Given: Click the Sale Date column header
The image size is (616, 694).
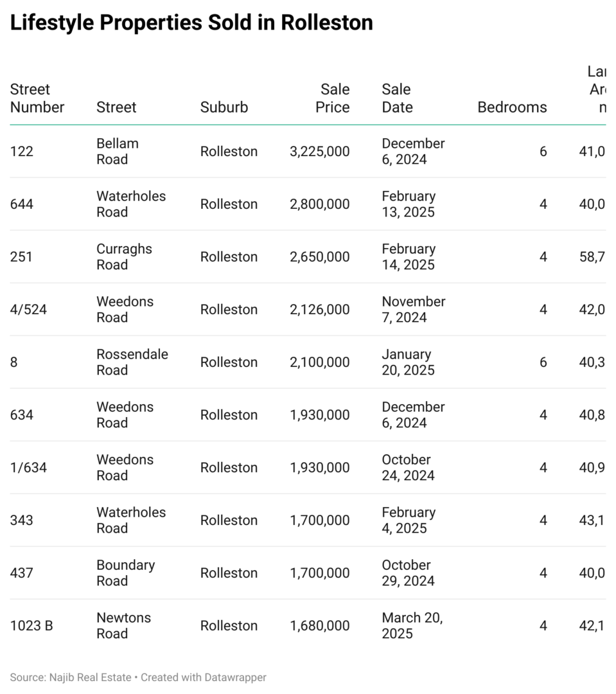Looking at the screenshot, I should point(397,98).
